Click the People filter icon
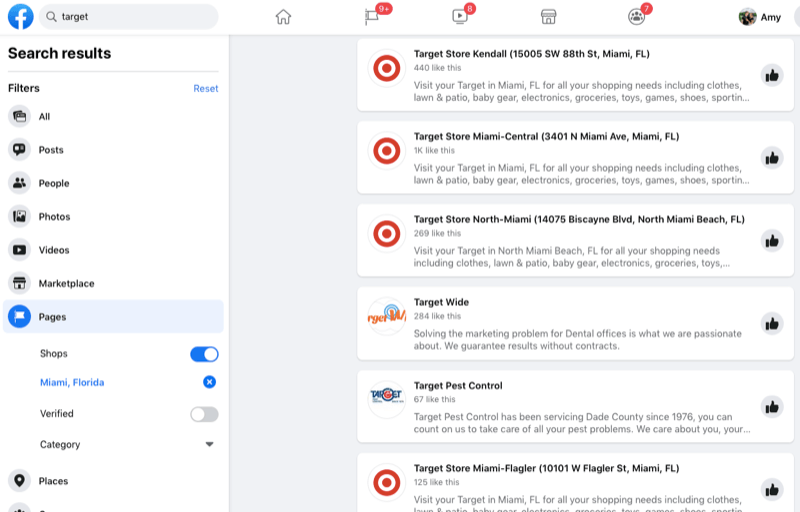Screen dimensions: 800x512 19,183
